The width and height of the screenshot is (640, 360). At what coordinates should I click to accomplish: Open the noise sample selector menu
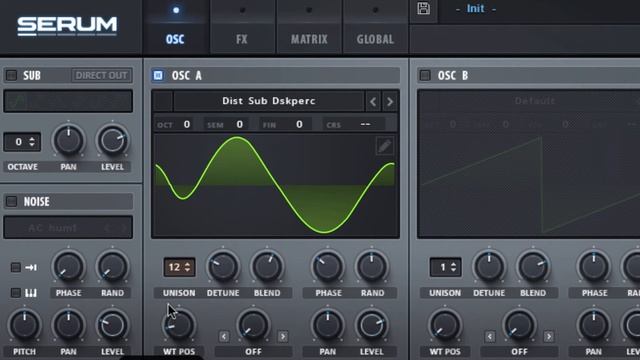(68, 227)
